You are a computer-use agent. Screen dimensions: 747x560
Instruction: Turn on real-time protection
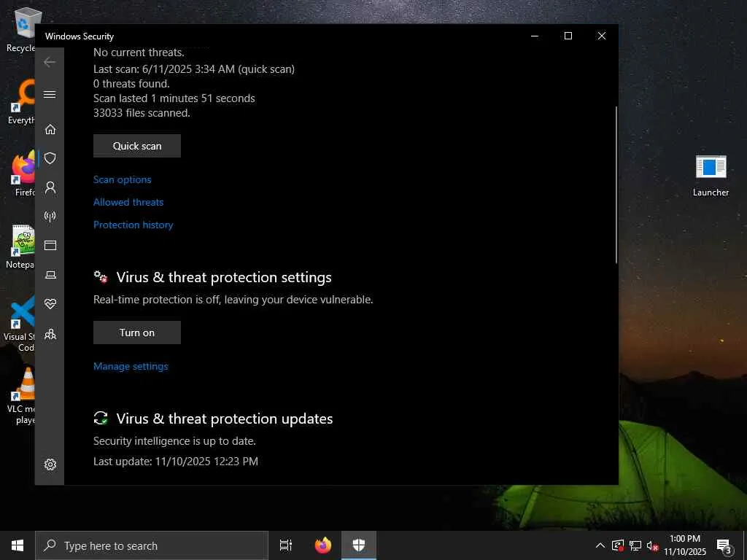point(137,332)
